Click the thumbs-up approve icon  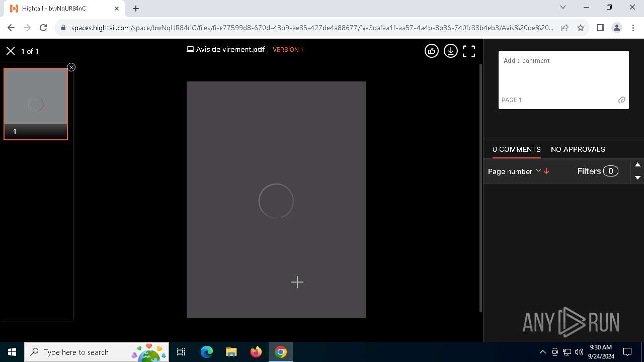[x=432, y=51]
